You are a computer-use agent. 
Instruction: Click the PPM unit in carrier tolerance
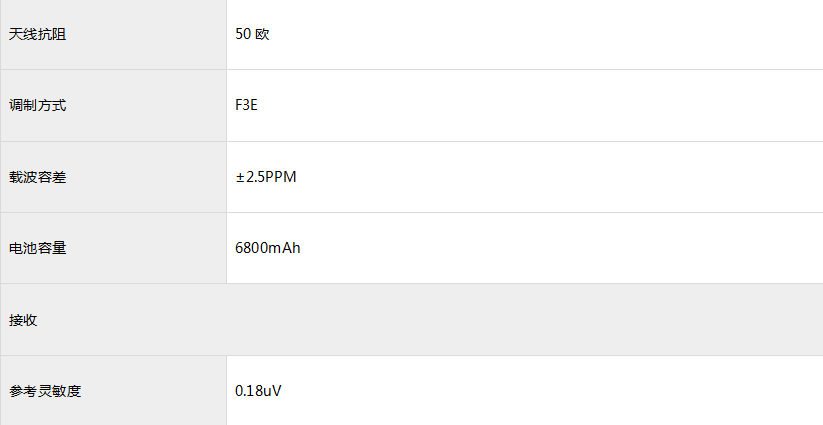(282, 177)
